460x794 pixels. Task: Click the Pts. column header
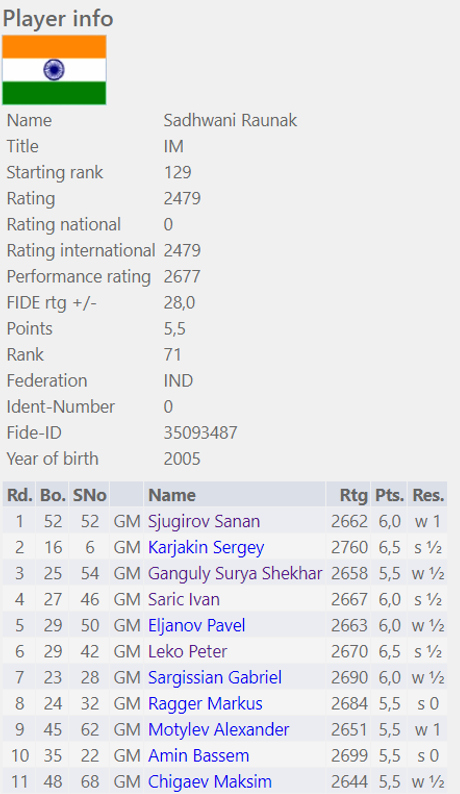[x=389, y=495]
